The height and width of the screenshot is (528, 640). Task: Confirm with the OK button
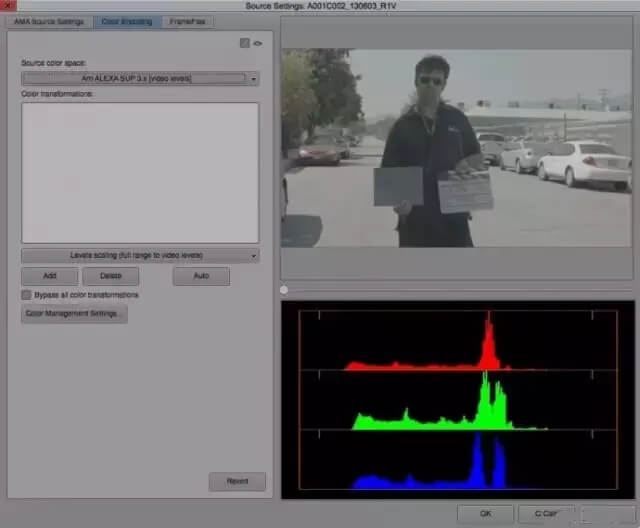485,514
